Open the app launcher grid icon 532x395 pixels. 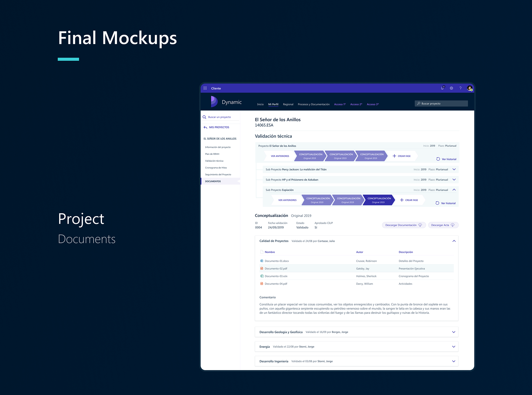205,88
